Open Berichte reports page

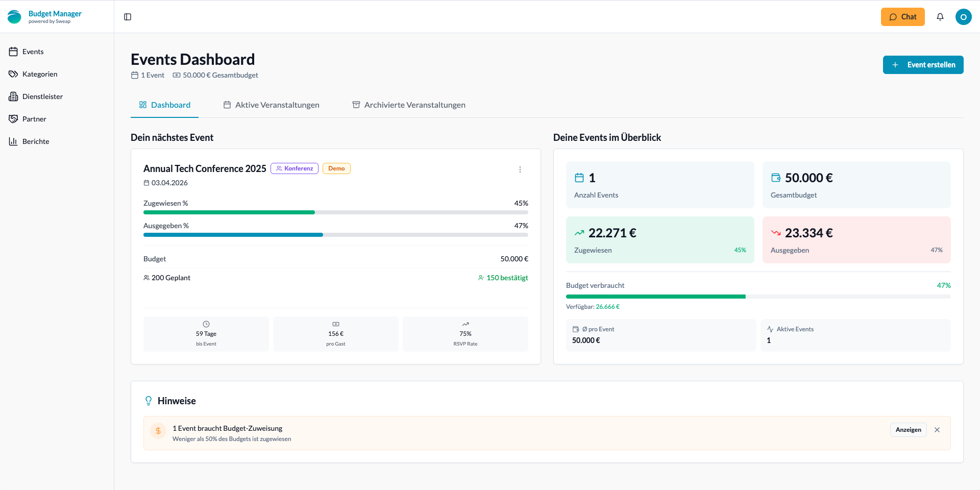[36, 141]
